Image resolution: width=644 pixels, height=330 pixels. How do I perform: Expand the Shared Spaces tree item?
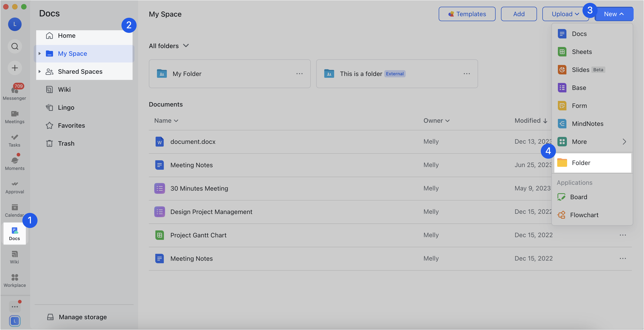tap(40, 71)
